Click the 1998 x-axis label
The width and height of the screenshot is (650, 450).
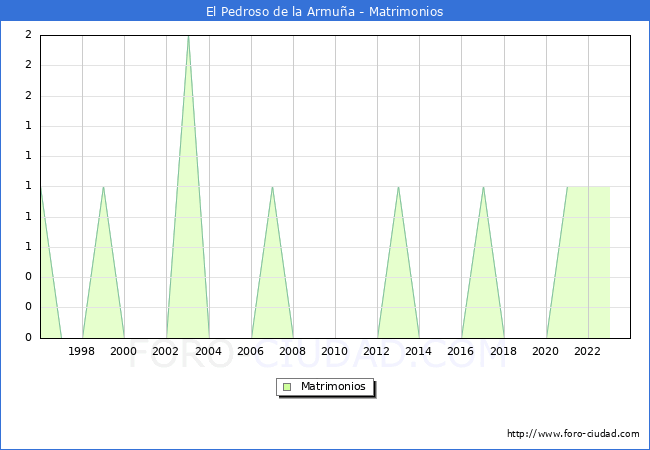[x=82, y=351]
